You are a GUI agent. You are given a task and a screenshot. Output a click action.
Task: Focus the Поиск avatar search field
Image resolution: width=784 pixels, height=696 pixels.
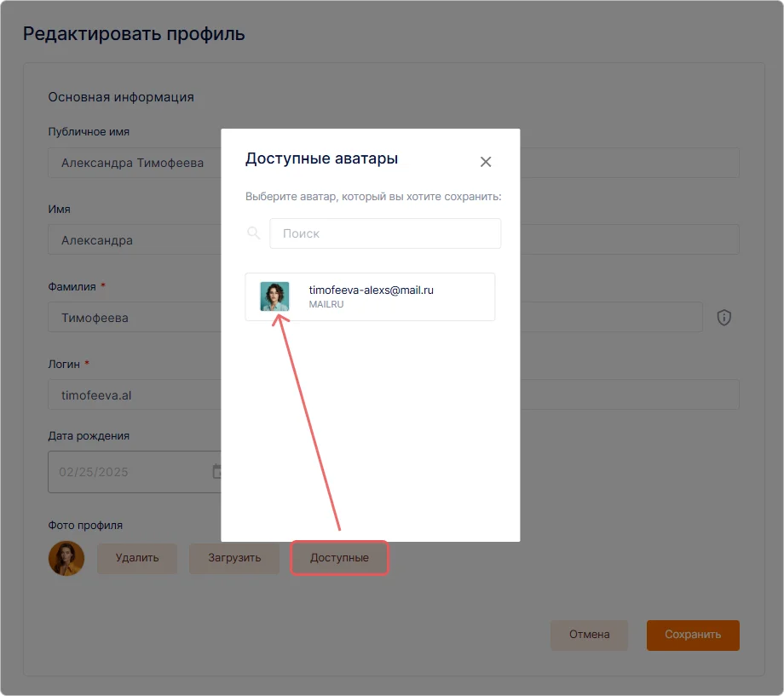[x=385, y=233]
